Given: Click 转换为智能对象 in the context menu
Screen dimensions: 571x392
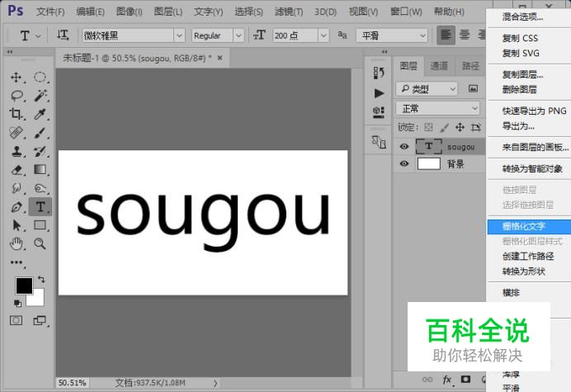Looking at the screenshot, I should 533,168.
